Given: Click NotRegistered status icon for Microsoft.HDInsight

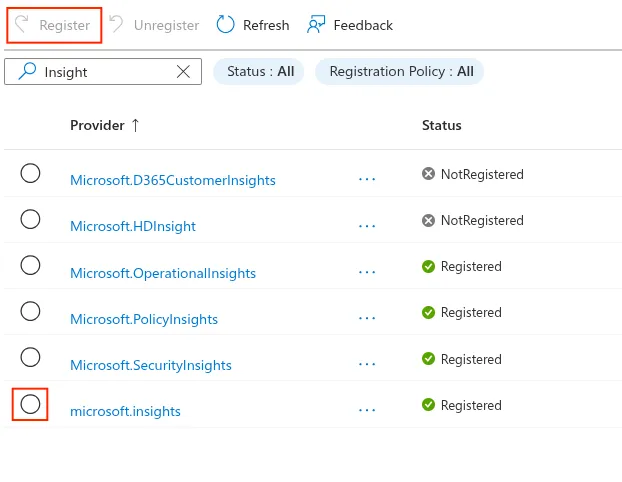Looking at the screenshot, I should [428, 220].
